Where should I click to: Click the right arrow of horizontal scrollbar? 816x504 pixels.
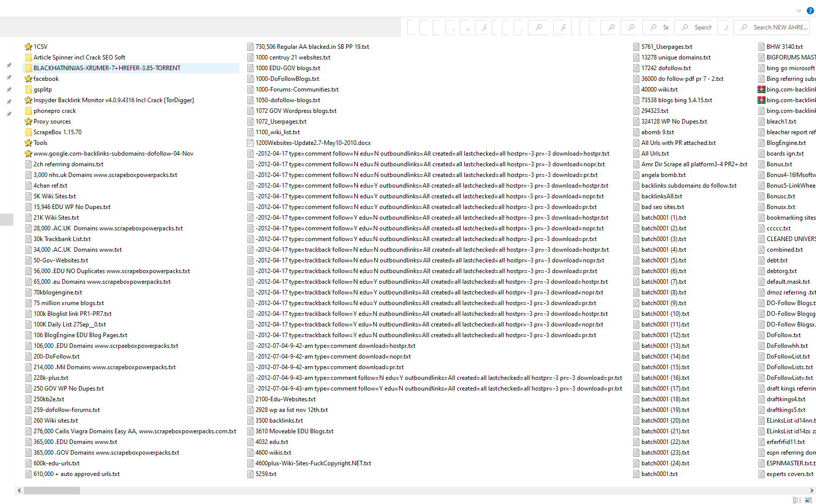click(x=812, y=490)
